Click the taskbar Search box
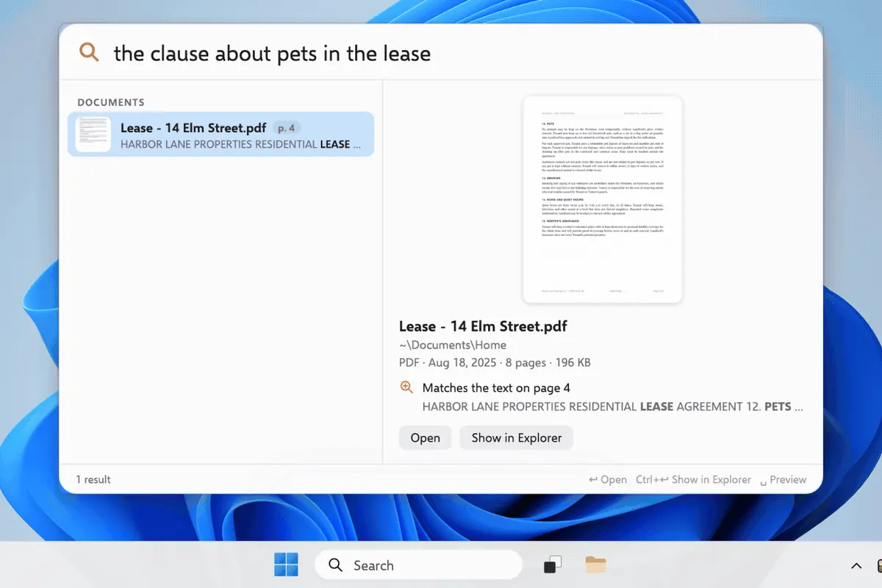The image size is (882, 588). coord(418,565)
